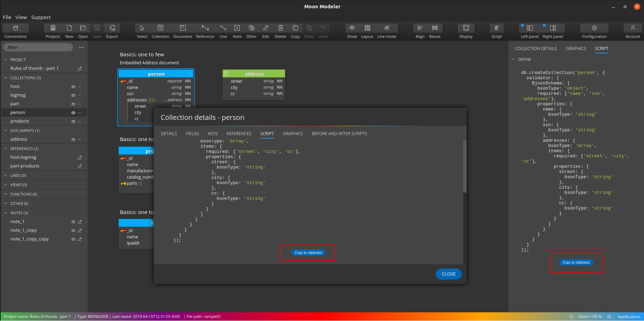Viewport: 644px width, 321px height.
Task: Click the Layout toolbar icon
Action: 367,28
